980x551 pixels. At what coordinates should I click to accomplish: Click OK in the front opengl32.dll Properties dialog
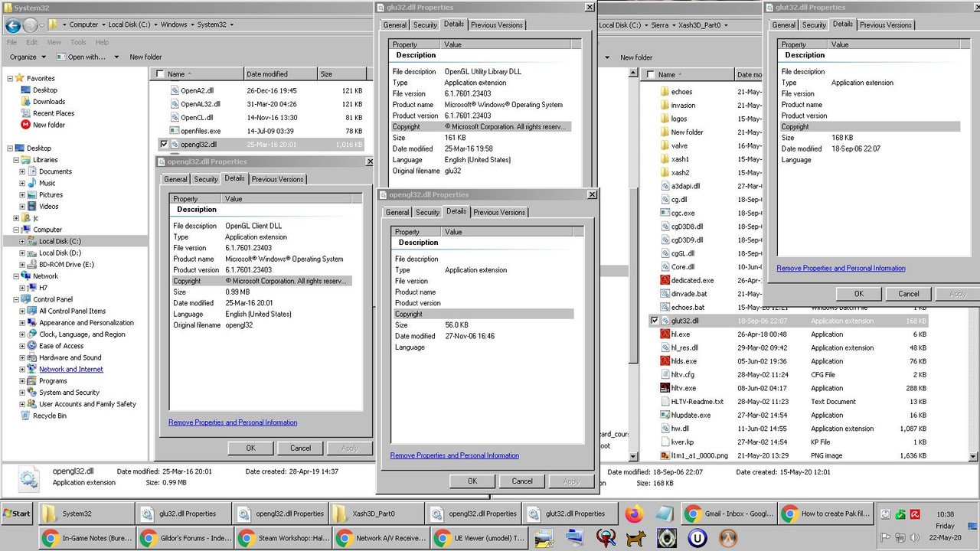[472, 481]
